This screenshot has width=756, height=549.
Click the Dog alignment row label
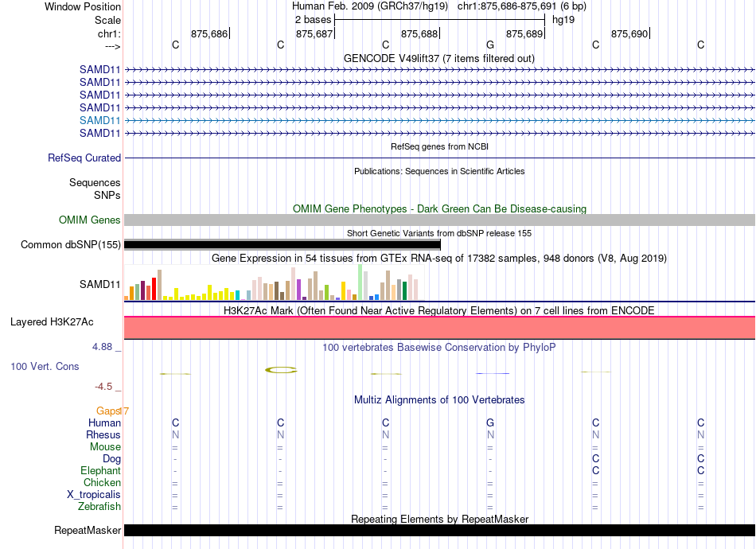click(111, 459)
